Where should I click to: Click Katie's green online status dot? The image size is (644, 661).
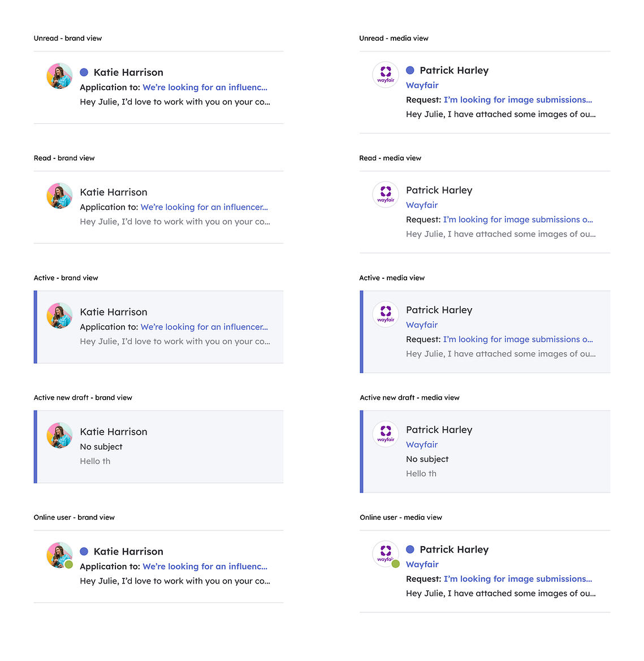69,564
